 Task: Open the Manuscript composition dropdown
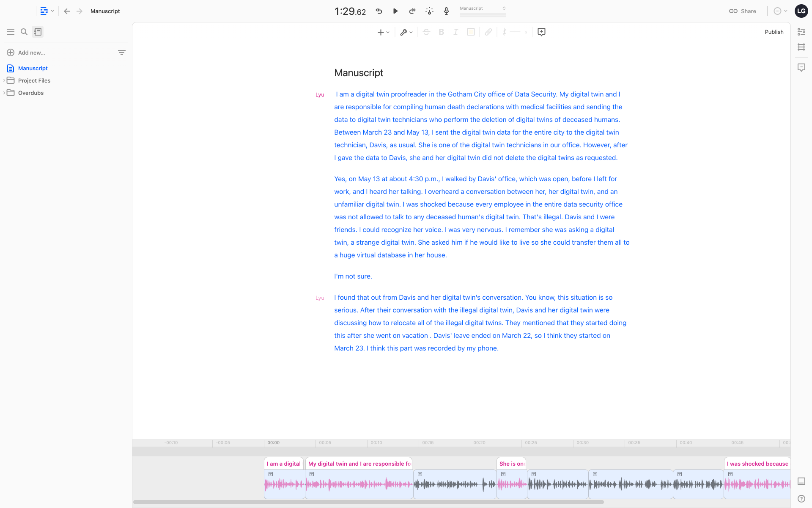click(x=483, y=8)
